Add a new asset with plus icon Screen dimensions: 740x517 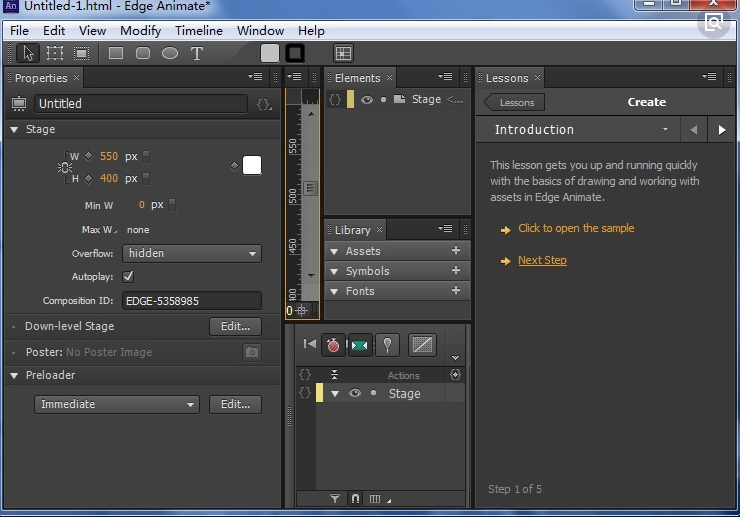455,251
